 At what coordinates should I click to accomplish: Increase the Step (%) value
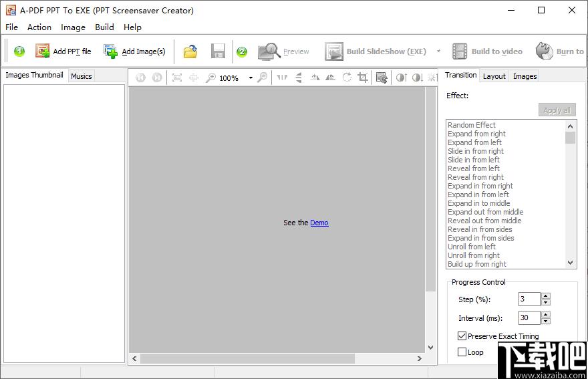546,296
